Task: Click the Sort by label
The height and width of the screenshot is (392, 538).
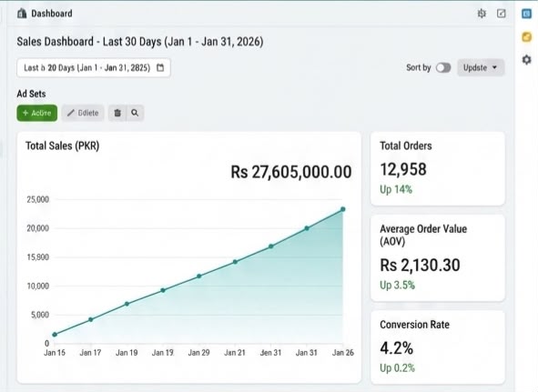Action: point(418,67)
